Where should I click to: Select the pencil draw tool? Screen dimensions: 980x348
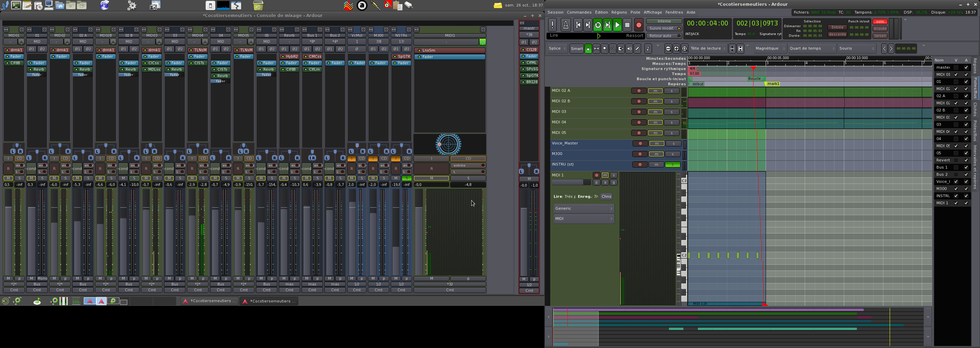tap(637, 49)
